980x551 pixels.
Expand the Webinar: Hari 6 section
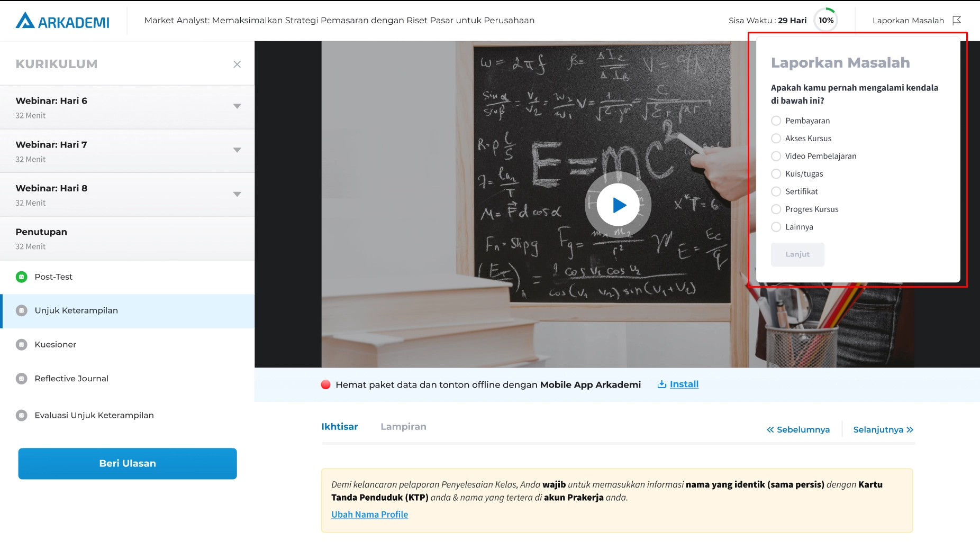(x=237, y=106)
